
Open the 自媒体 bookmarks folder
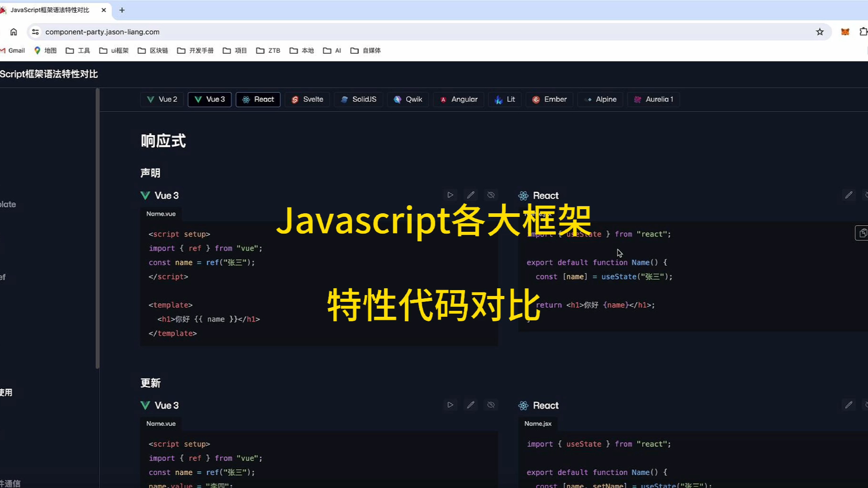[366, 51]
